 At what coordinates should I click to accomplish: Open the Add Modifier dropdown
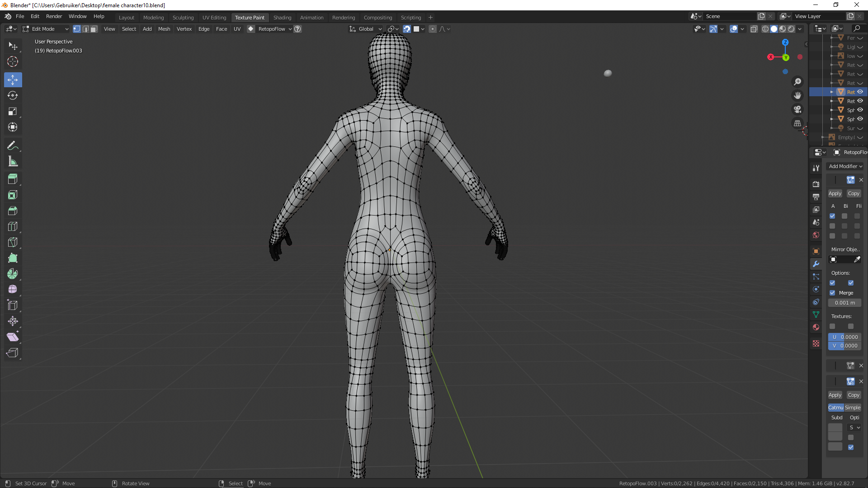coord(845,166)
